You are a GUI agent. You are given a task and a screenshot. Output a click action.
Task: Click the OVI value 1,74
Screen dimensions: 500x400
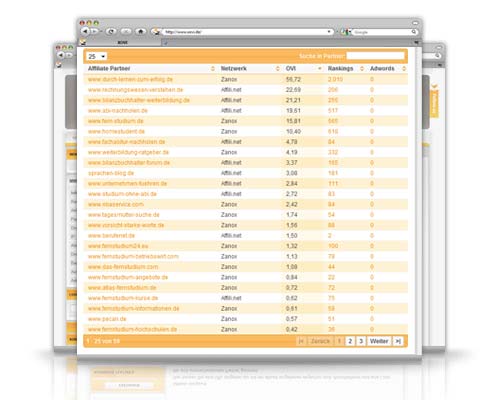coord(291,215)
